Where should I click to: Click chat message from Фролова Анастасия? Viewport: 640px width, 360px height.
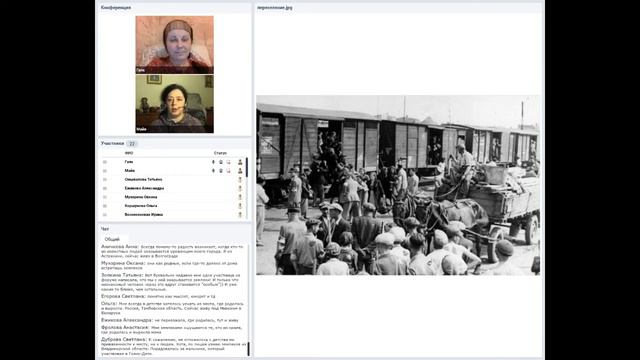pyautogui.click(x=171, y=330)
